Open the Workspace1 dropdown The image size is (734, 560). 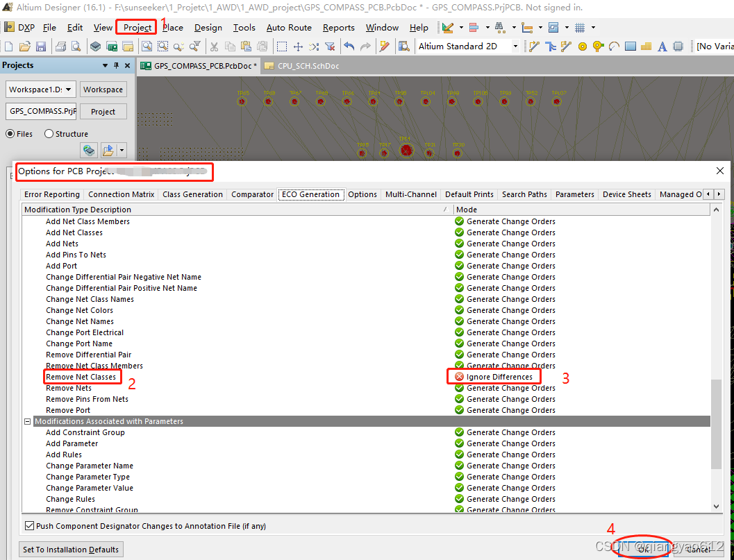coord(68,90)
